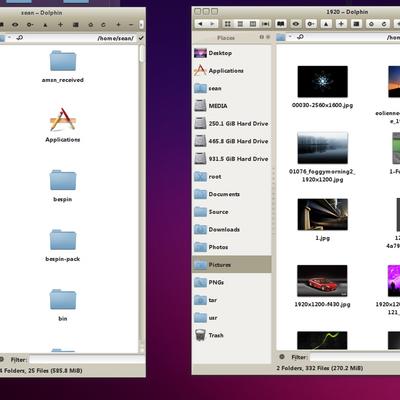Click the Filter field in sean window
The width and height of the screenshot is (400, 400).
(x=87, y=360)
